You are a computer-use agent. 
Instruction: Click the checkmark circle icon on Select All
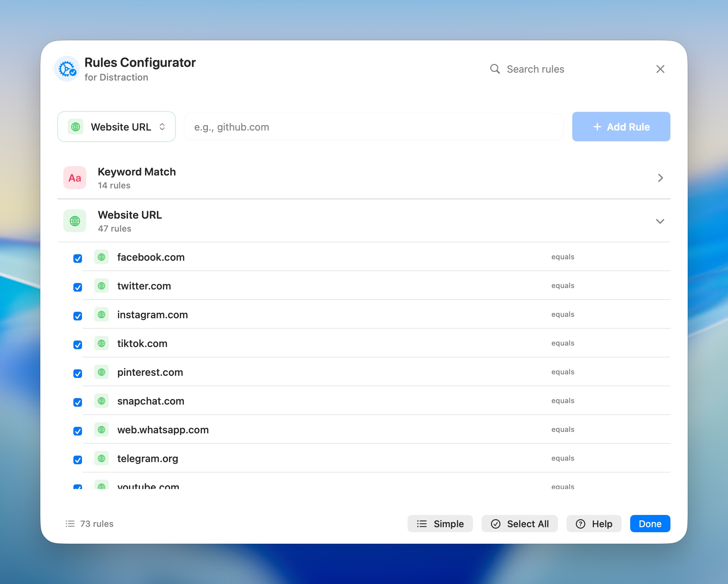pyautogui.click(x=496, y=524)
